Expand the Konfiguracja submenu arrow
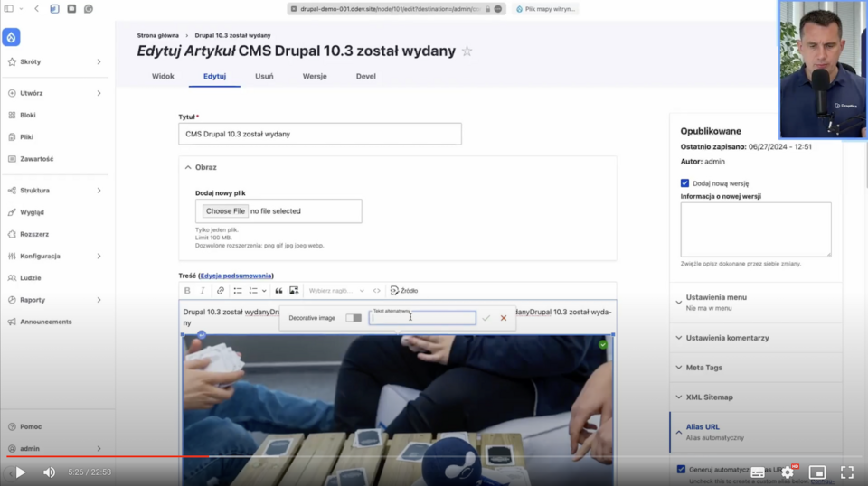This screenshot has width=868, height=486. (x=99, y=257)
